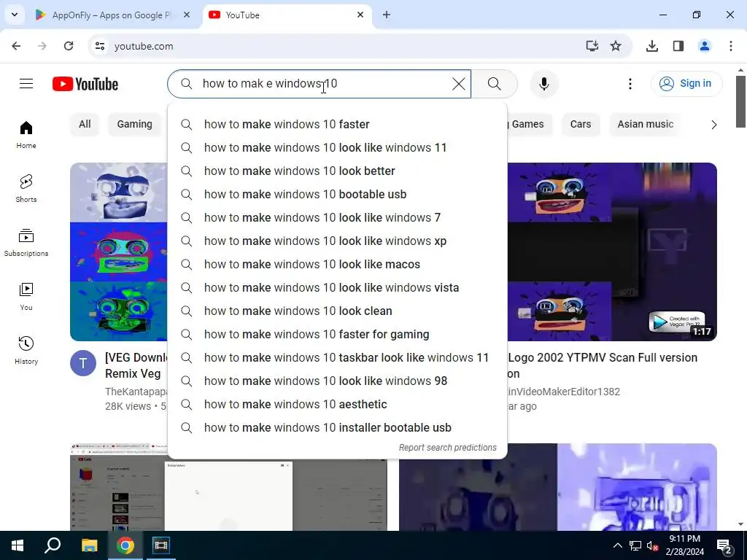Viewport: 747px width, 560px height.
Task: Open Subscriptions from the sidebar
Action: click(26, 242)
